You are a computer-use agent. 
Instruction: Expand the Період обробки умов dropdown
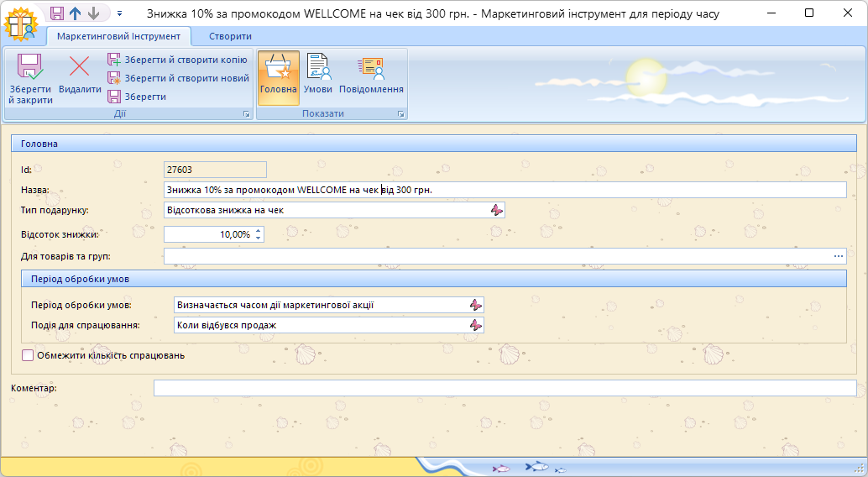tap(476, 305)
